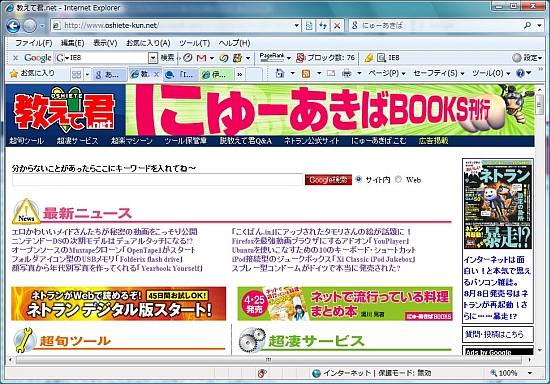Toggle Compatibility View icon in address bar

point(309,26)
